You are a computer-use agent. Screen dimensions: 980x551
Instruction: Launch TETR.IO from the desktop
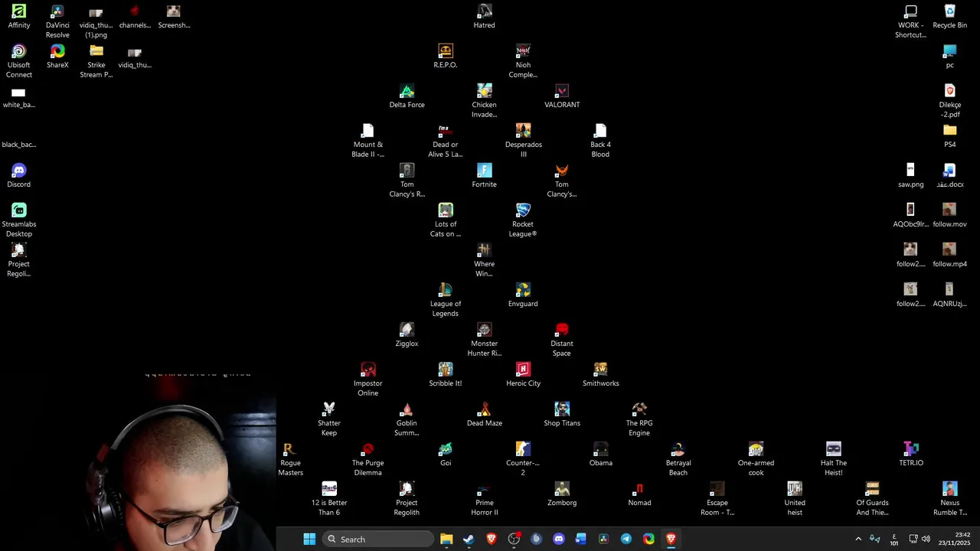tap(911, 455)
